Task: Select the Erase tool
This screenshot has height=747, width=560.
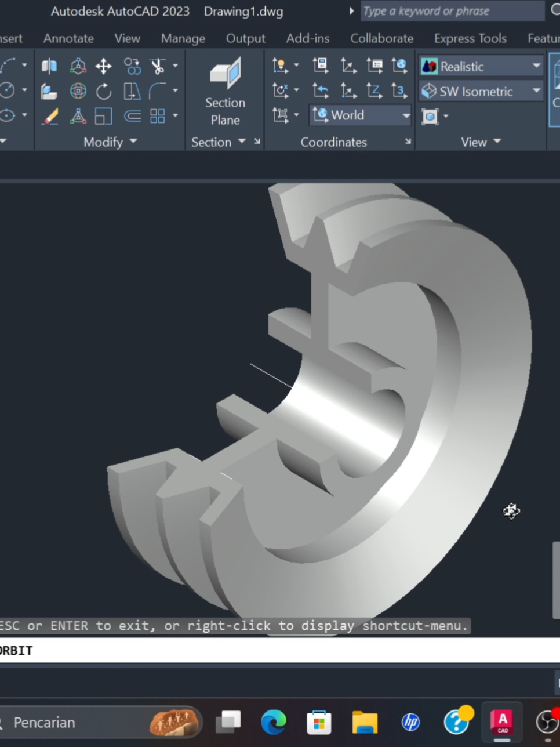Action: coord(49,115)
